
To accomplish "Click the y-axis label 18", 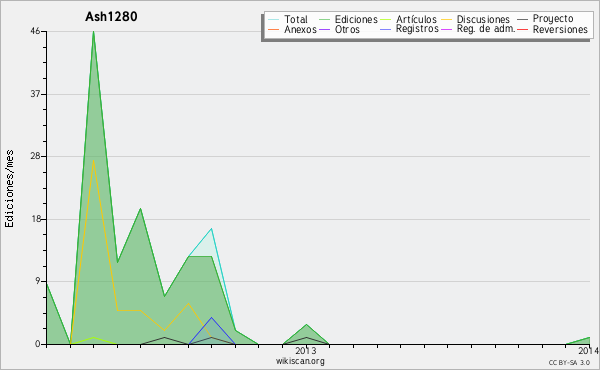I will 35,219.
